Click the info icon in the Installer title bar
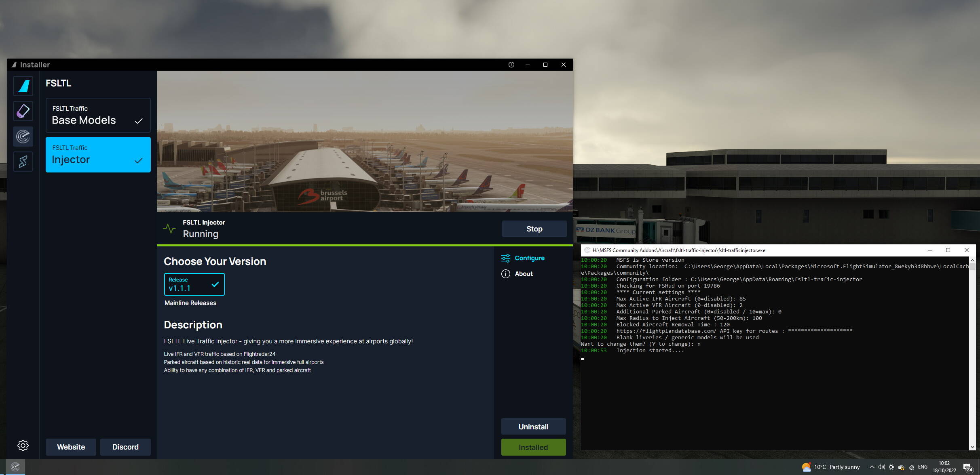The height and width of the screenshot is (475, 980). [x=511, y=65]
